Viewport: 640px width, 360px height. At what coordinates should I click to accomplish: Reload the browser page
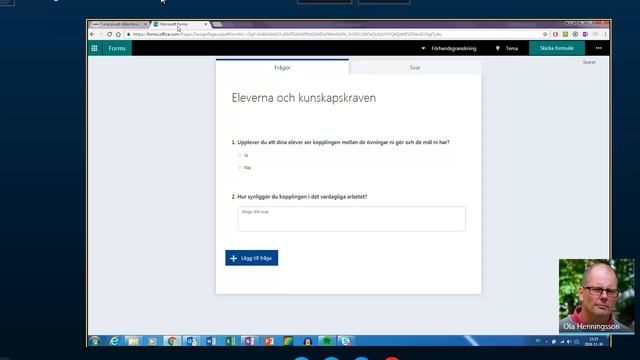click(109, 34)
